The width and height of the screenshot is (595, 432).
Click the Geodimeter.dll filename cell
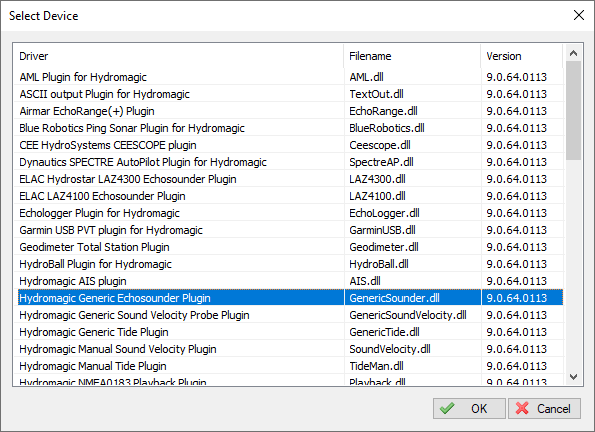click(x=412, y=247)
